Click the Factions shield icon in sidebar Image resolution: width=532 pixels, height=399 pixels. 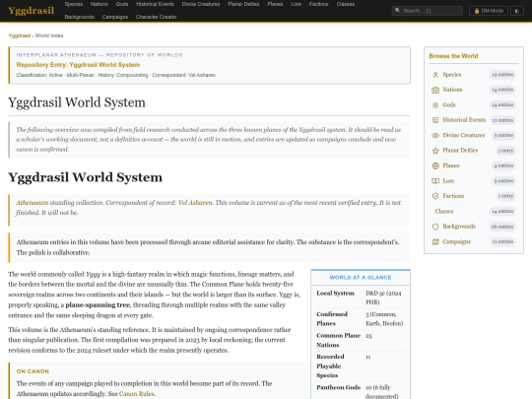pos(435,196)
